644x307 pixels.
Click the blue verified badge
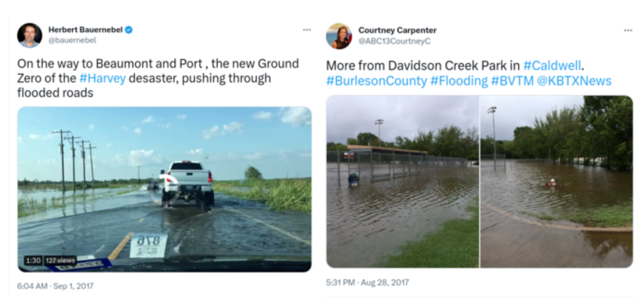pos(129,30)
